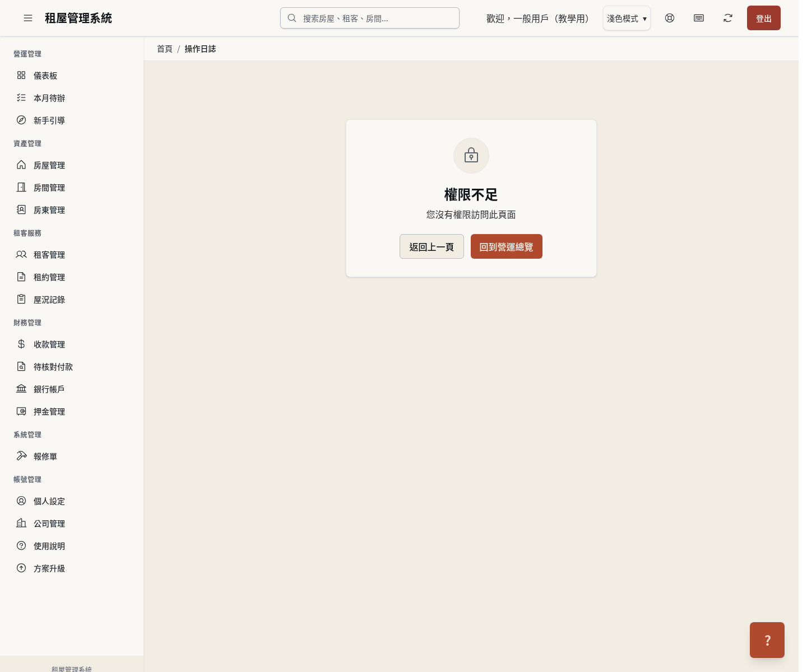Viewport: 807px width, 672px height.
Task: Open the floating question mark help button
Action: [x=767, y=640]
